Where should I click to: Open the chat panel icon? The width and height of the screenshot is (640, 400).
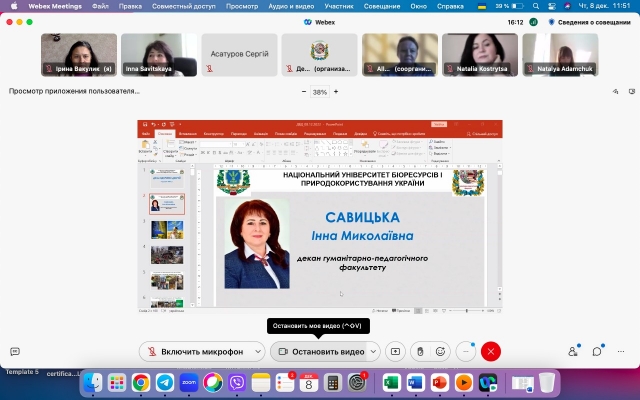point(597,351)
